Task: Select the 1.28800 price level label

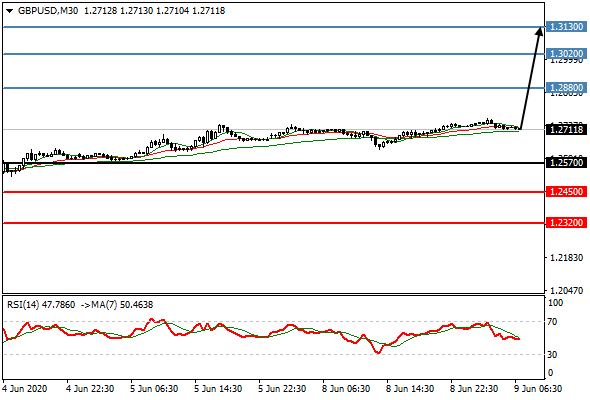Action: (566, 88)
